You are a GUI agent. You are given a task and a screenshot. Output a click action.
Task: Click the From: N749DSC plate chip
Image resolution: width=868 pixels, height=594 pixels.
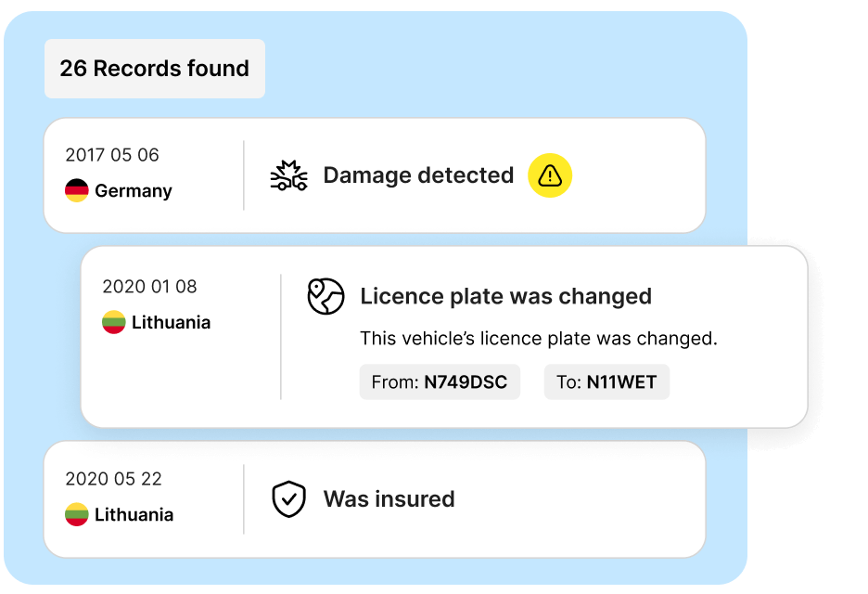[x=440, y=382]
